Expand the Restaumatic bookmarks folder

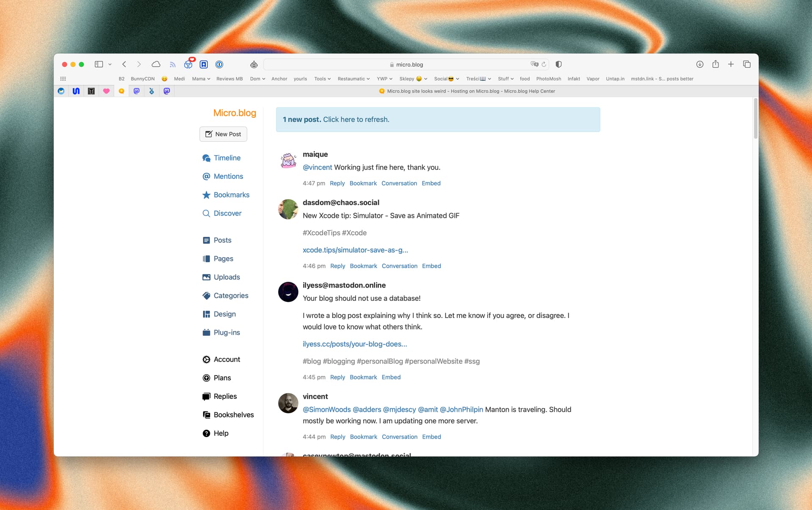354,79
